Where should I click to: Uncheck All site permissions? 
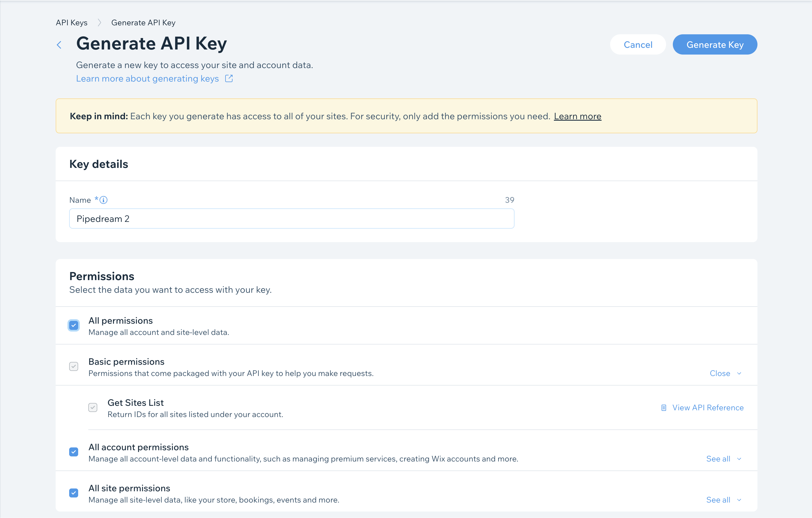73,493
